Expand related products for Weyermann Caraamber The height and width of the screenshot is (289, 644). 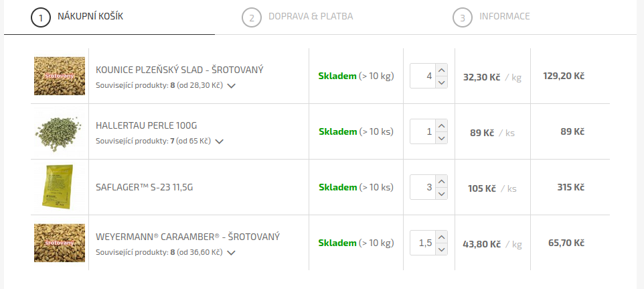click(x=232, y=253)
